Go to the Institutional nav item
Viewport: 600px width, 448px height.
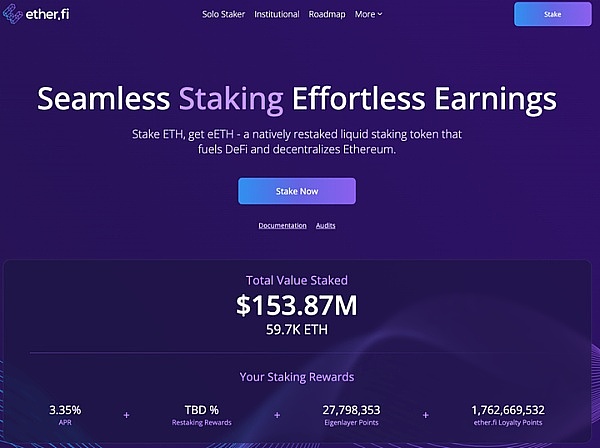coord(276,15)
